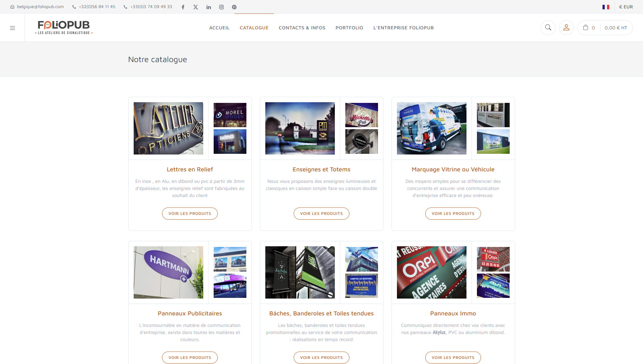
Task: Open the printed hoarding wall thumbnail
Action: tap(493, 142)
